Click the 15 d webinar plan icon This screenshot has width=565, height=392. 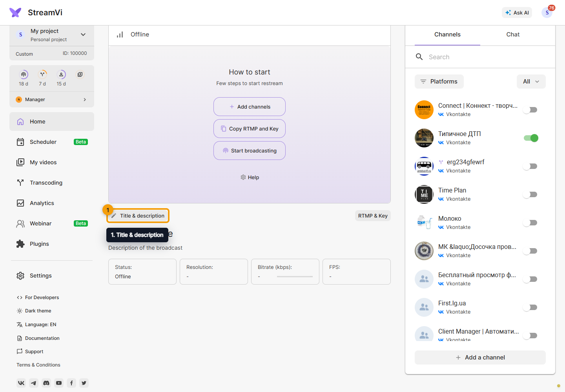coord(61,74)
